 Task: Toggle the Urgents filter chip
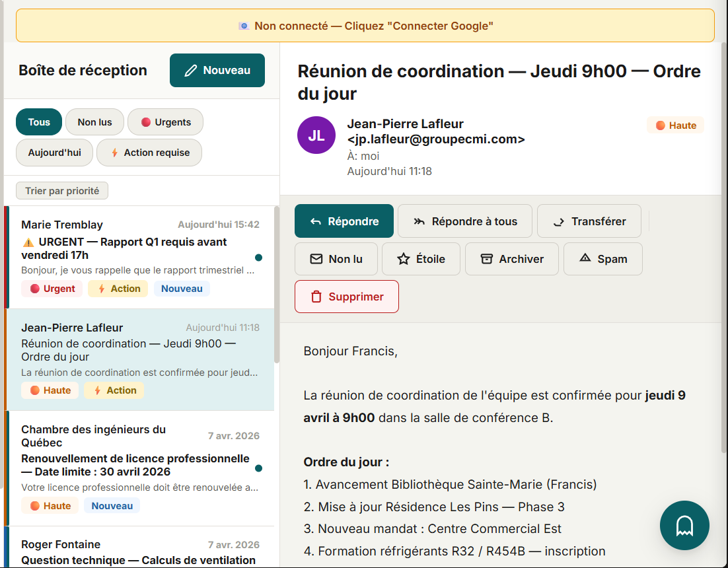coord(165,122)
